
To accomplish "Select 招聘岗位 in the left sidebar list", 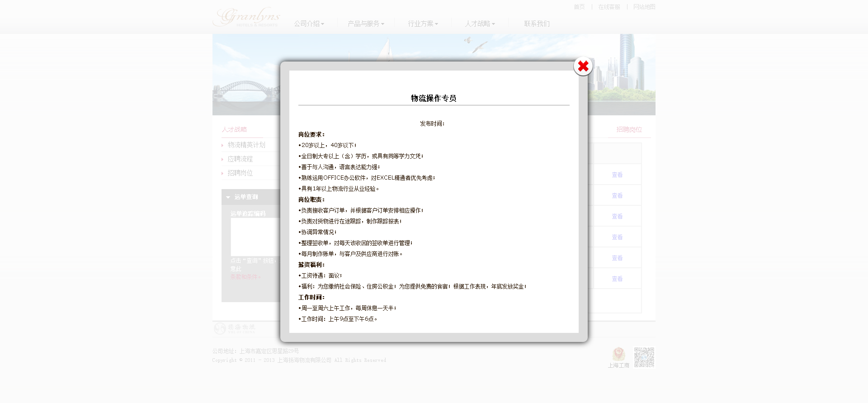I will (240, 173).
